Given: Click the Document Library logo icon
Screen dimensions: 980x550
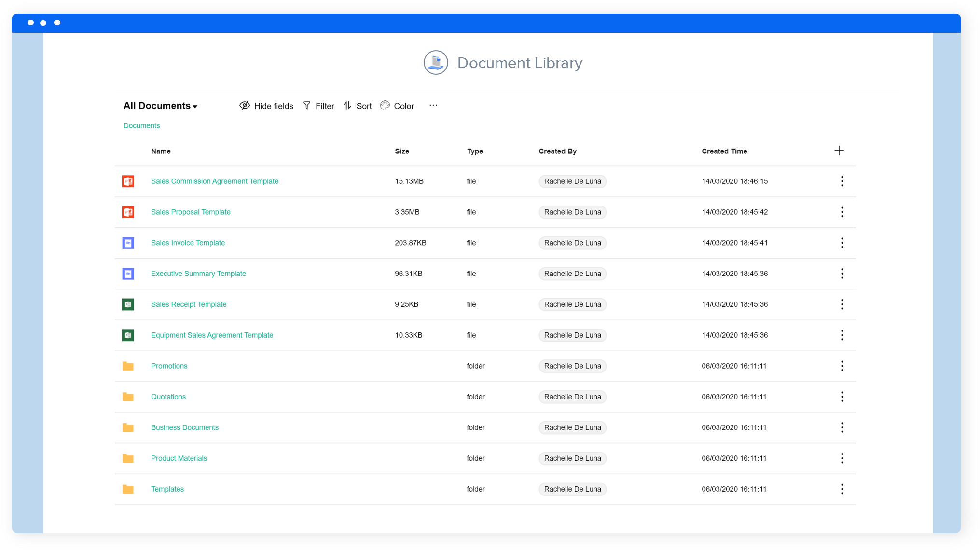Looking at the screenshot, I should click(x=436, y=63).
